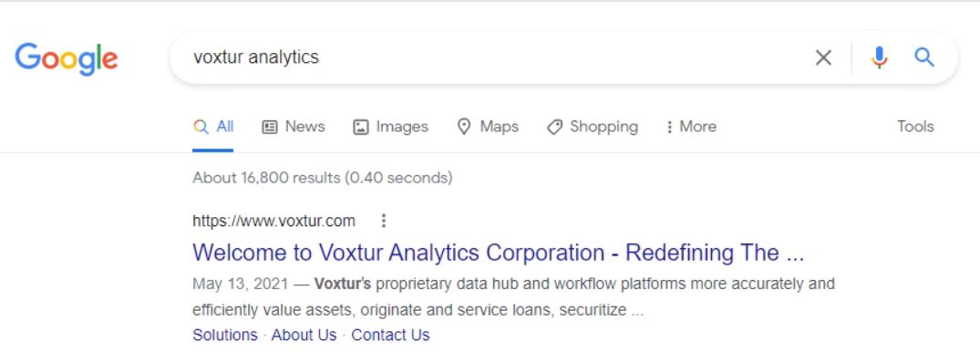
Task: Switch to the News tab
Action: pos(294,127)
